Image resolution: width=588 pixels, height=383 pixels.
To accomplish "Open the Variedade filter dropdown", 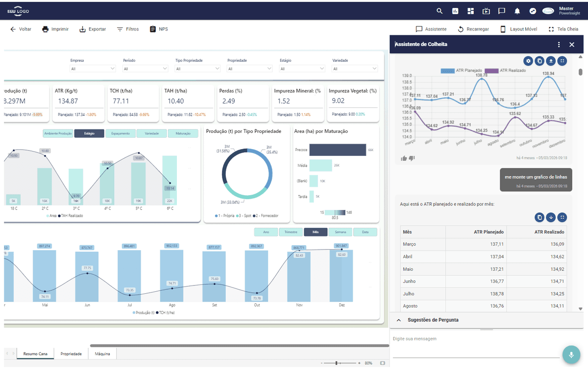I will pyautogui.click(x=355, y=69).
